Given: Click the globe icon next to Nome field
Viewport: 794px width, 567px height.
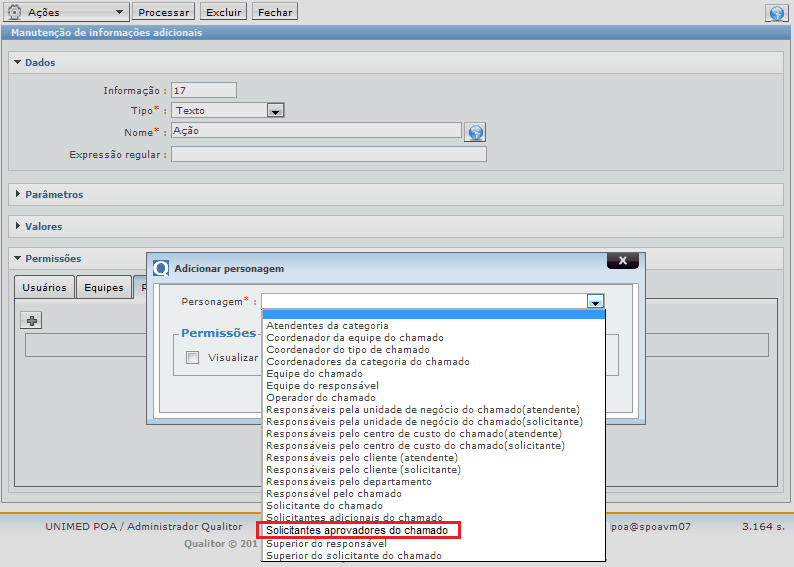Looking at the screenshot, I should pos(475,132).
